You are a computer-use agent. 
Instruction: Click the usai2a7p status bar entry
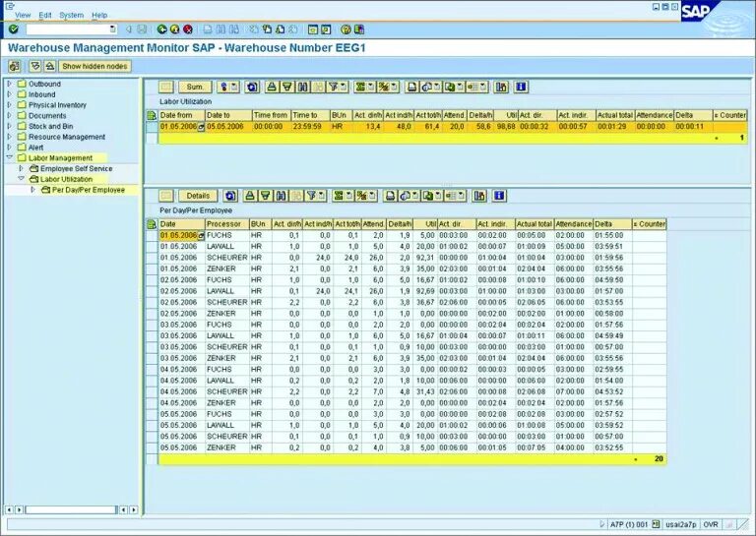681,524
